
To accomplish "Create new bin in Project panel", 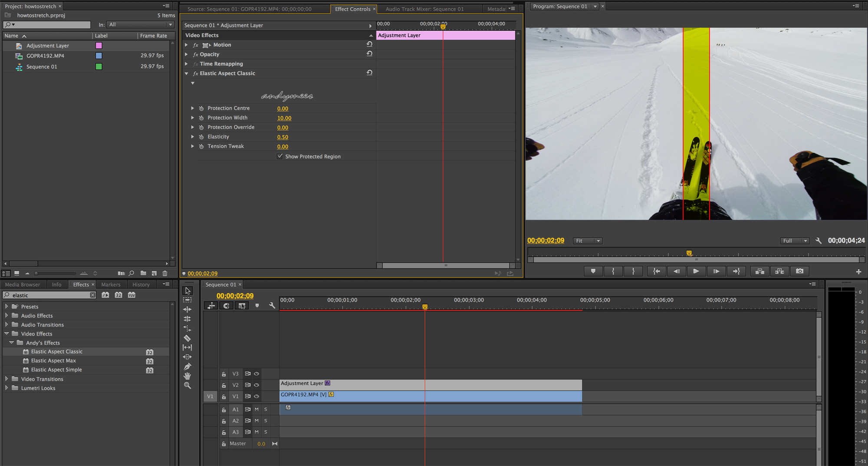I will coord(143,273).
